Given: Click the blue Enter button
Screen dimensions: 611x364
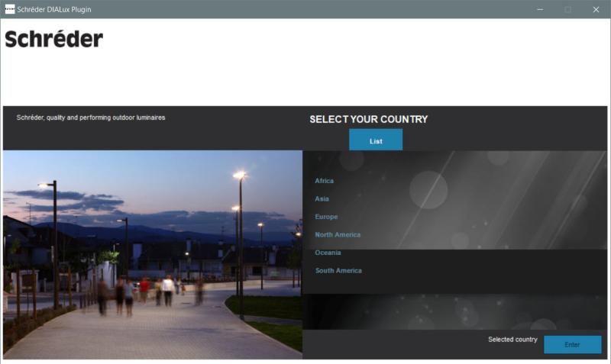Looking at the screenshot, I should (x=572, y=344).
